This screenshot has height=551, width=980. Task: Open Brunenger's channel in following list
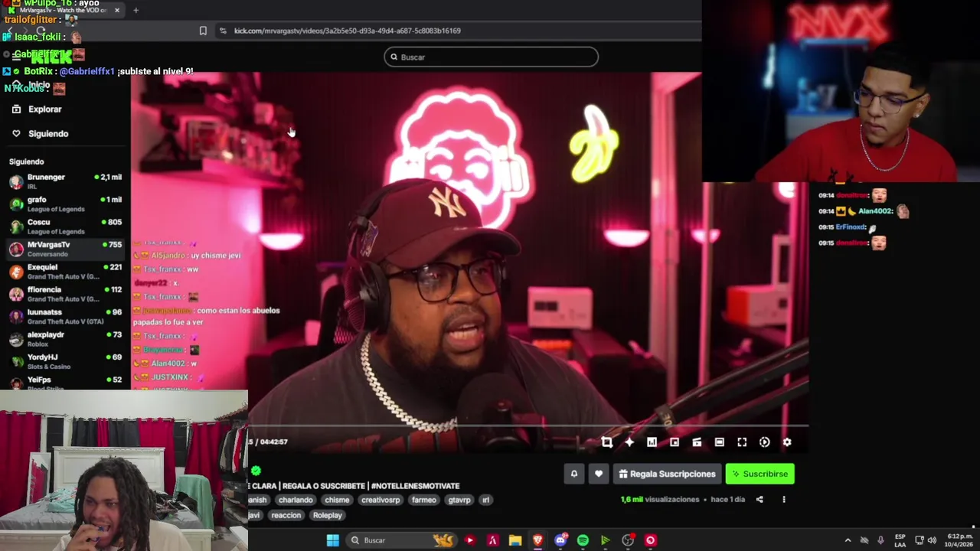click(x=65, y=181)
